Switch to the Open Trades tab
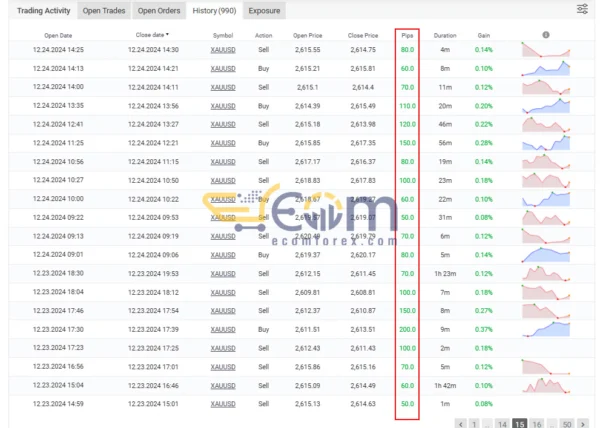This screenshot has width=600, height=428. pyautogui.click(x=104, y=11)
